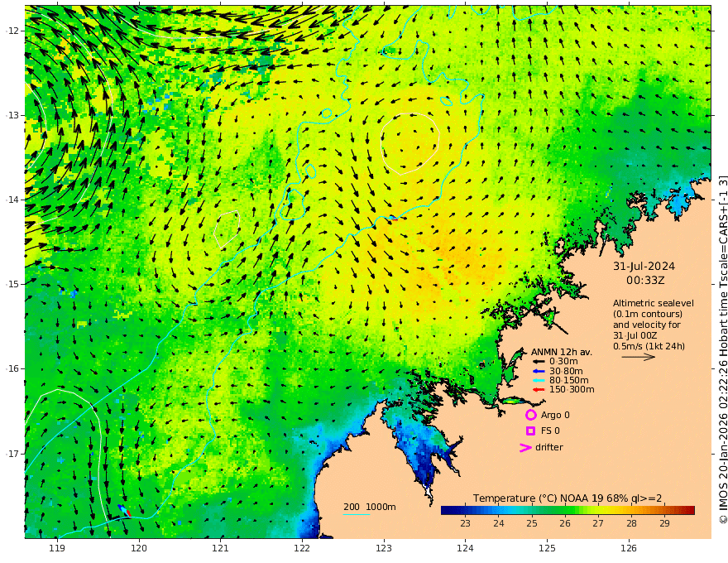728x563 pixels.
Task: Click the cyan isobath line sample under 200 1000m
Action: (x=357, y=514)
